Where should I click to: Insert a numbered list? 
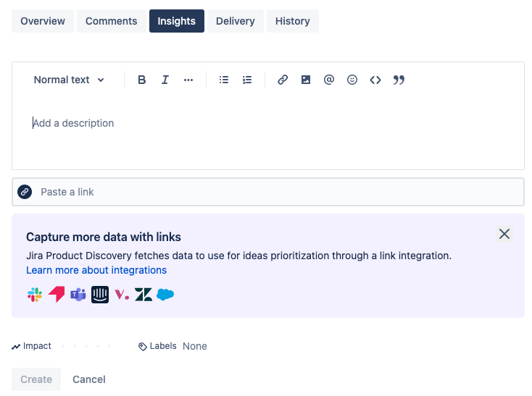(x=247, y=80)
